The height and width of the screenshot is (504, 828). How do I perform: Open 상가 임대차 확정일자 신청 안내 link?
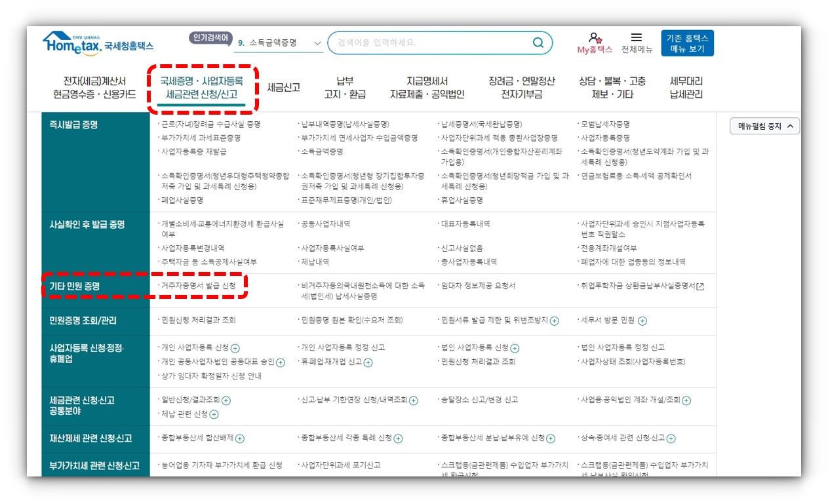[x=211, y=376]
